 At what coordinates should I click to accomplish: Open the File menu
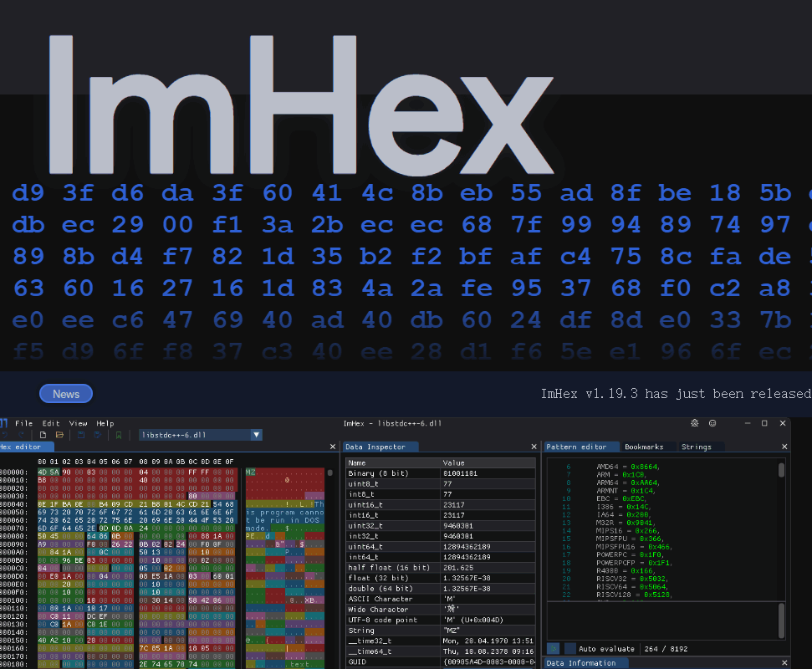coord(24,423)
